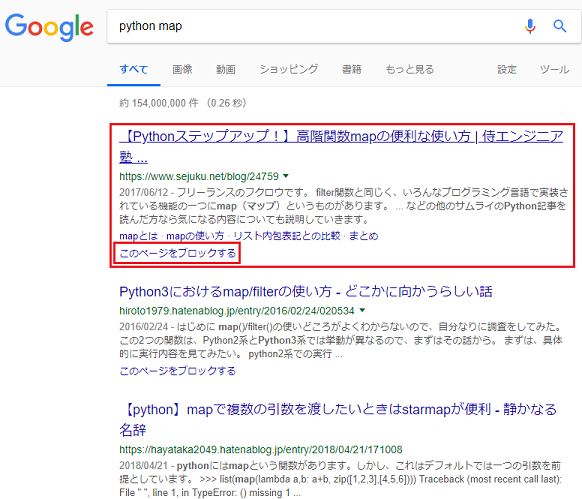Viewport: 582px width, 499px height.
Task: Open the ショッピング tab
Action: pyautogui.click(x=289, y=69)
